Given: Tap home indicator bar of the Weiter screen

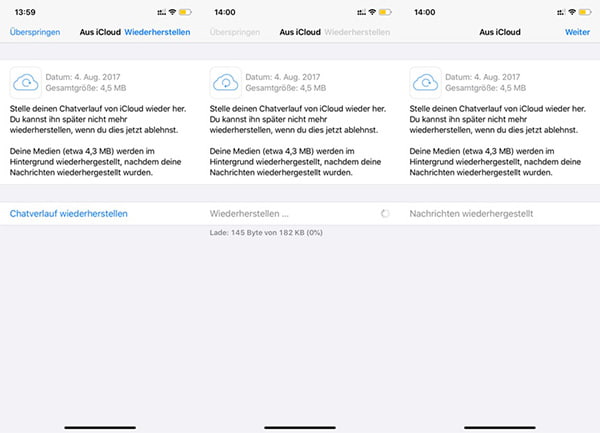Looking at the screenshot, I should click(500, 427).
